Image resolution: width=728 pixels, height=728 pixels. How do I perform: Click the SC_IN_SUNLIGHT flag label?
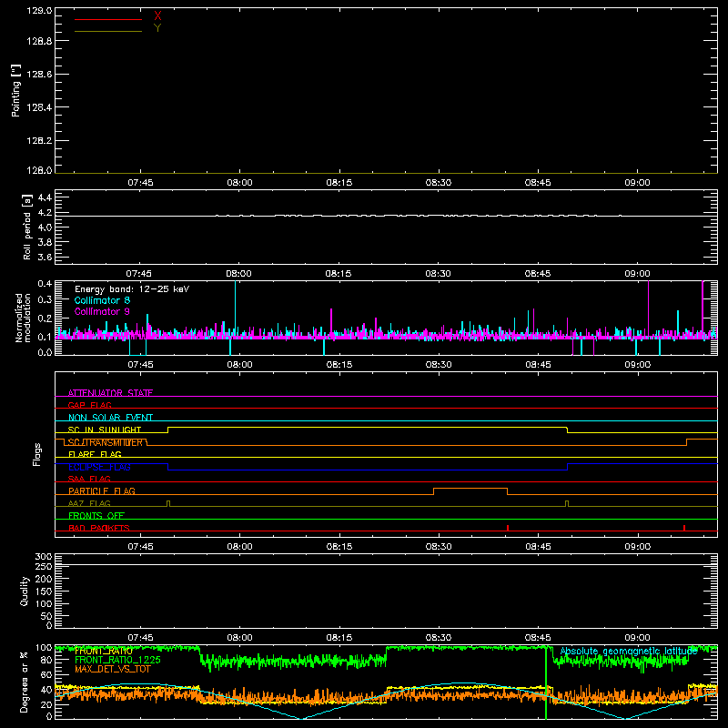tap(105, 430)
